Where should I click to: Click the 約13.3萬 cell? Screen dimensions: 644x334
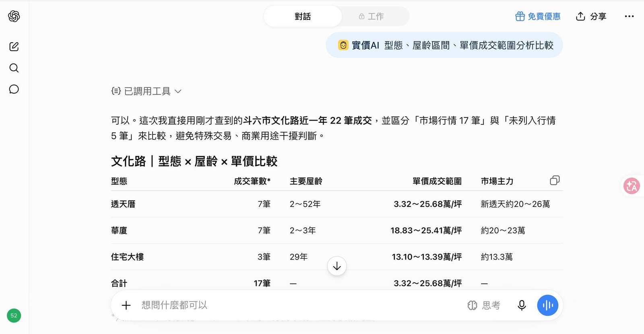click(x=497, y=257)
